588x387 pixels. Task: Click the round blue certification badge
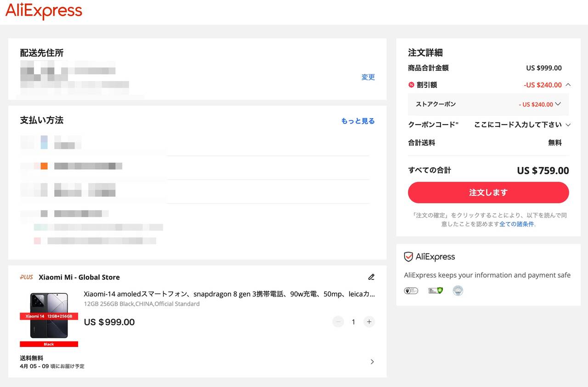point(458,290)
